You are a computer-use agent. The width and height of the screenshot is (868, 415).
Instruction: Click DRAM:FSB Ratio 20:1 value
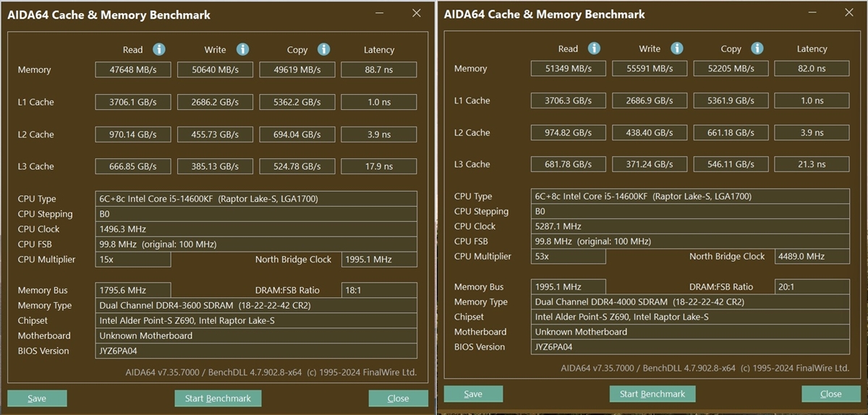pyautogui.click(x=812, y=287)
